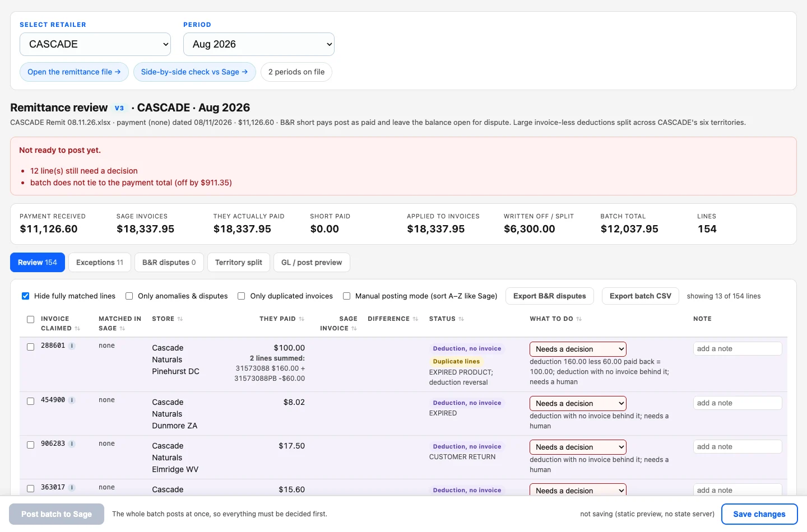
Task: Open the Period Aug 2026 dropdown
Action: tap(259, 44)
